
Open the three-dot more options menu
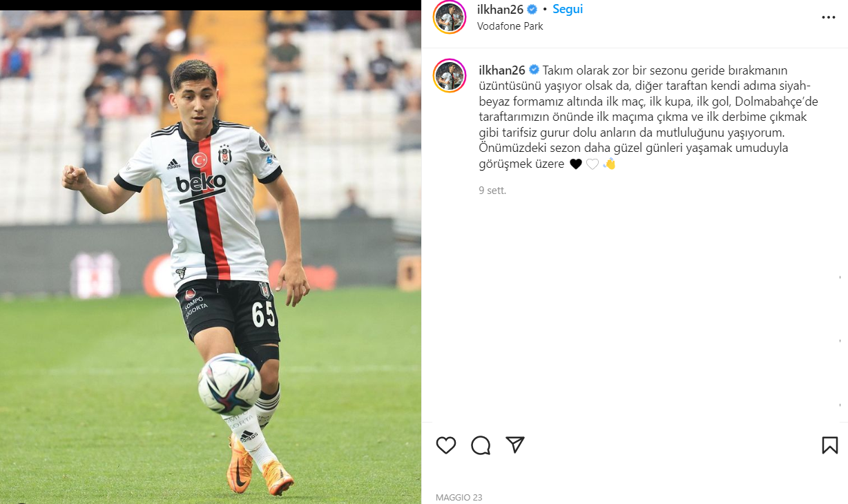[829, 17]
